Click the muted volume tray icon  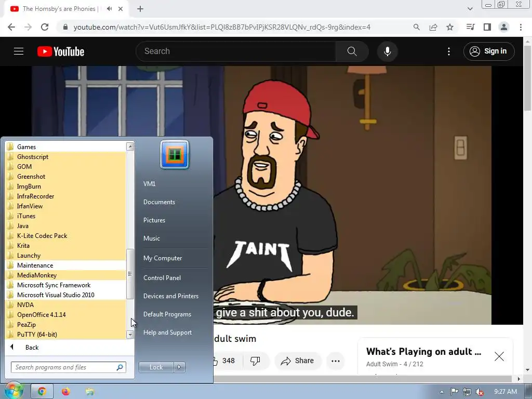[480, 392]
